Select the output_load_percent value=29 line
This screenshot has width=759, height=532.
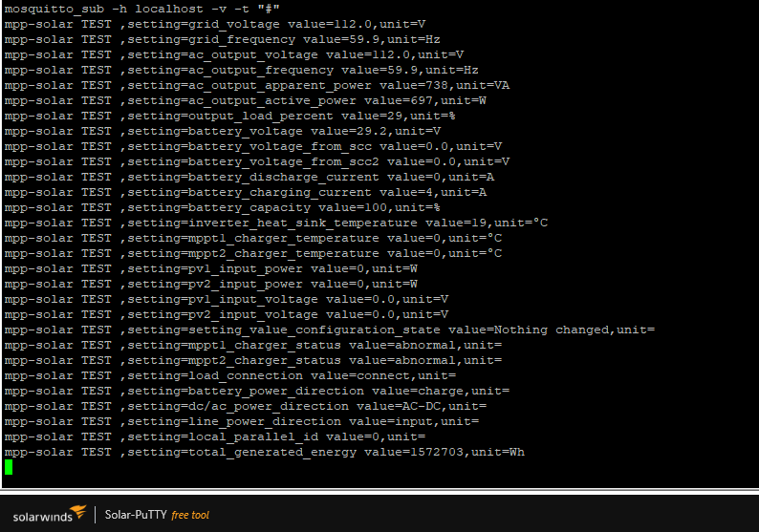click(230, 117)
